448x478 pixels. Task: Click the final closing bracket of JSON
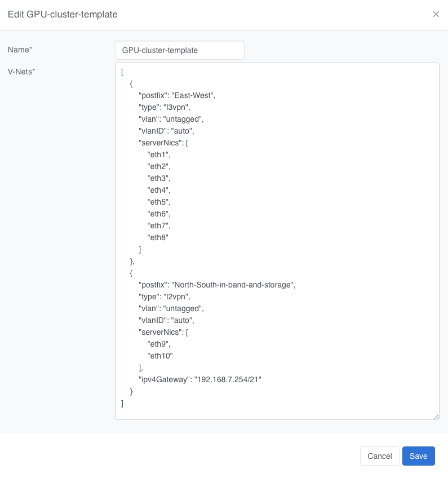[x=122, y=403]
